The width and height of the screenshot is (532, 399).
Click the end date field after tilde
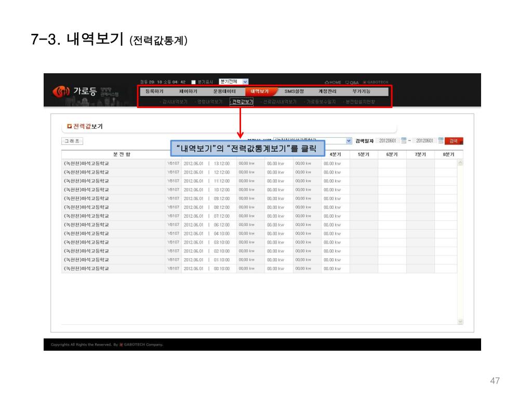[x=425, y=141]
